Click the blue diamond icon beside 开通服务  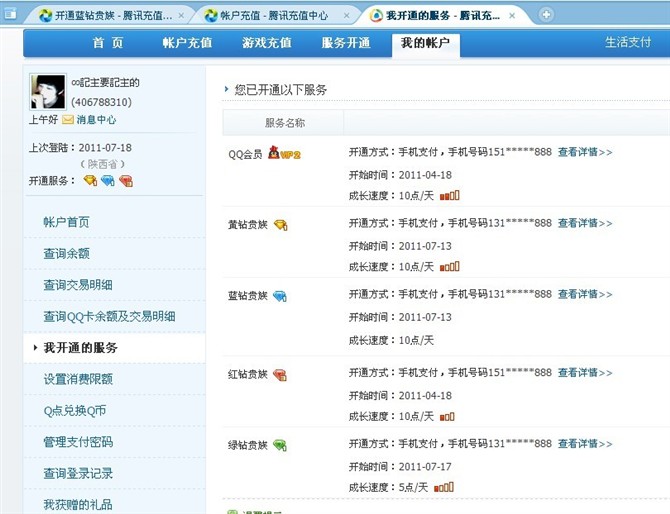pyautogui.click(x=108, y=181)
